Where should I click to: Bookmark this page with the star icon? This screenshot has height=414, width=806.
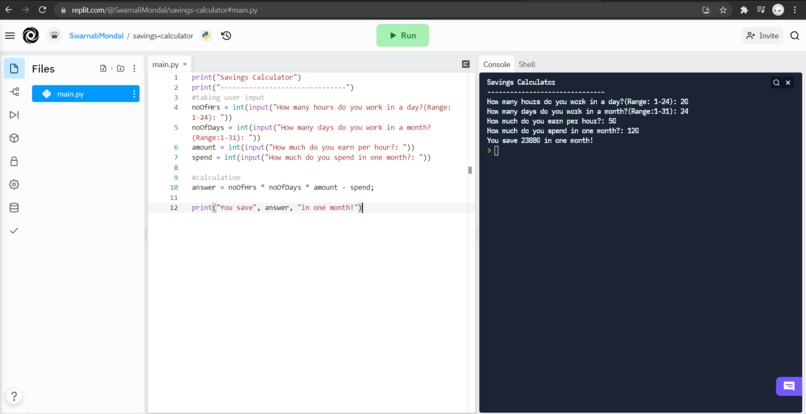723,10
